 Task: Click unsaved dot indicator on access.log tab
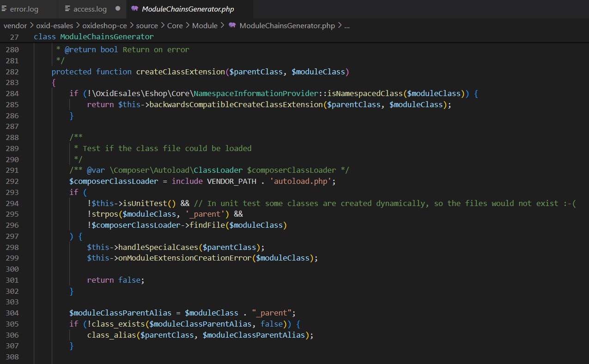pos(117,9)
